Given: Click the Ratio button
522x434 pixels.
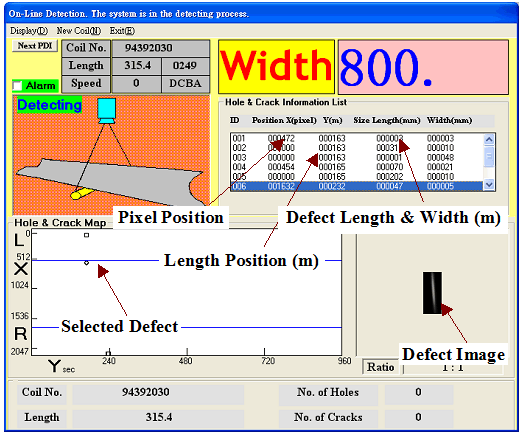Looking at the screenshot, I should pyautogui.click(x=380, y=367).
